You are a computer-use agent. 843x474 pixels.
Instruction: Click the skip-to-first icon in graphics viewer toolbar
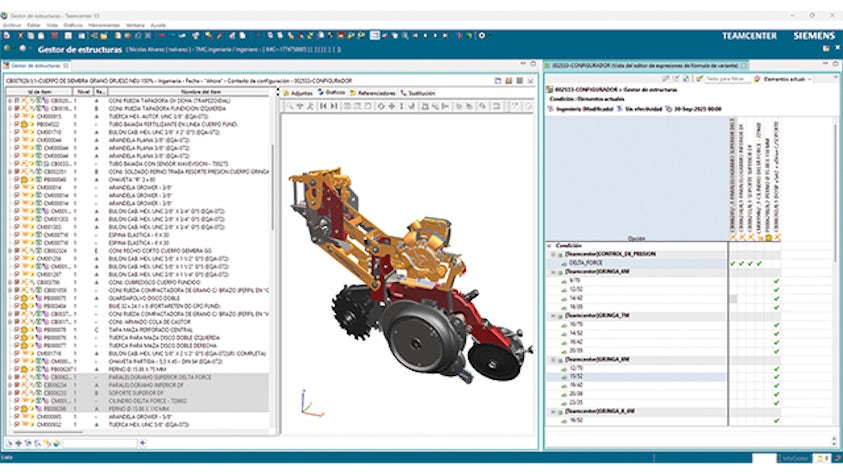tap(323, 106)
